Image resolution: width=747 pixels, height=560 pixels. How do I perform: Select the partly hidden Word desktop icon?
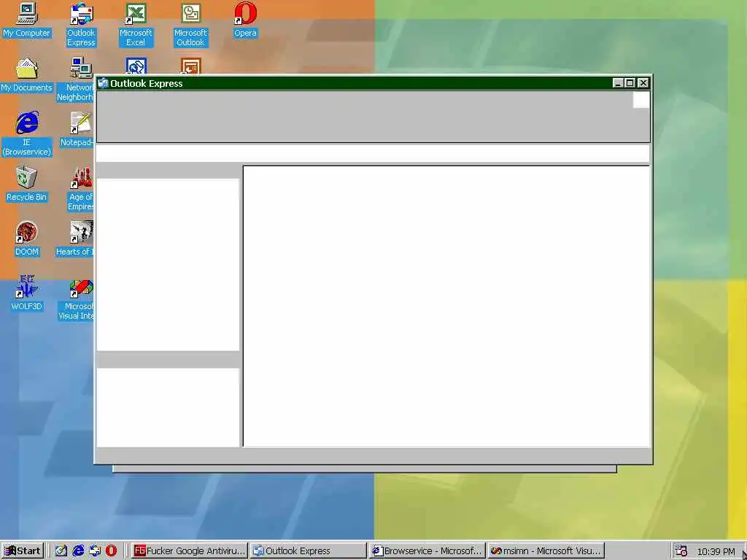tap(136, 66)
